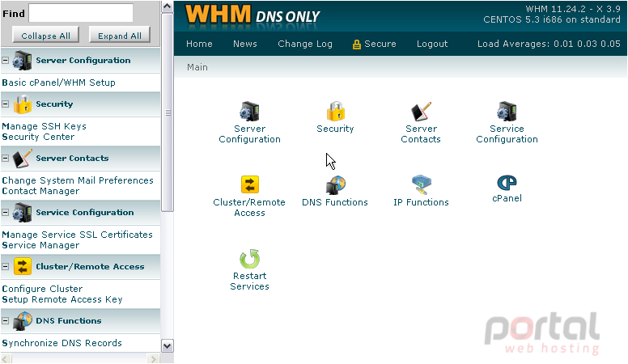Open Synchronize DNS Records link
Viewport: 628px width, 364px height.
click(x=62, y=343)
